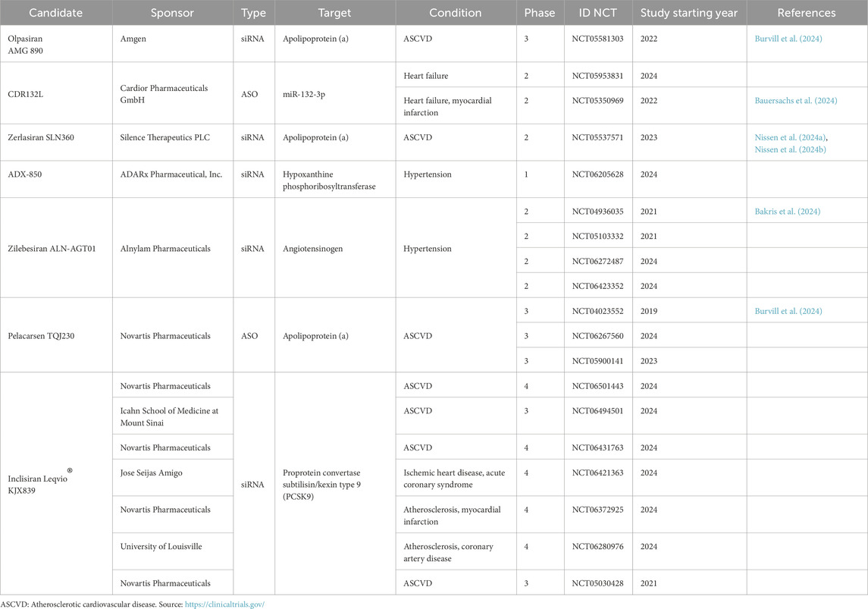The image size is (868, 609).
Task: Open the Nissen et al. (2024a) reference
Action: (791, 137)
